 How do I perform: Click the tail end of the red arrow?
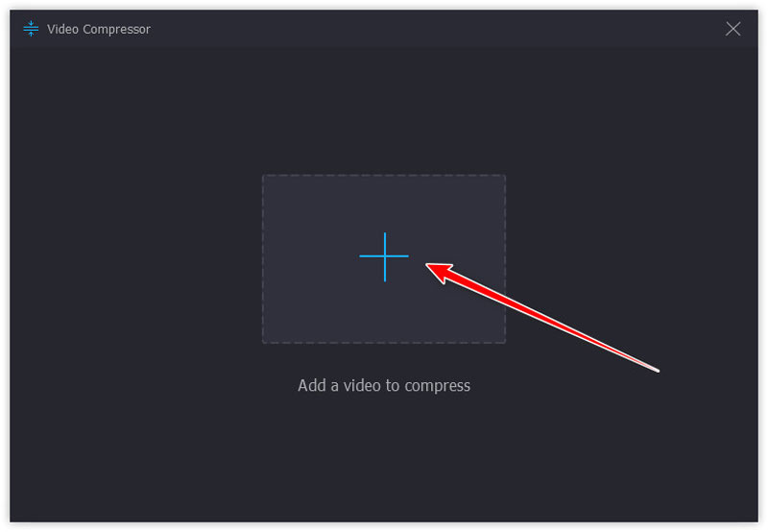pyautogui.click(x=658, y=371)
